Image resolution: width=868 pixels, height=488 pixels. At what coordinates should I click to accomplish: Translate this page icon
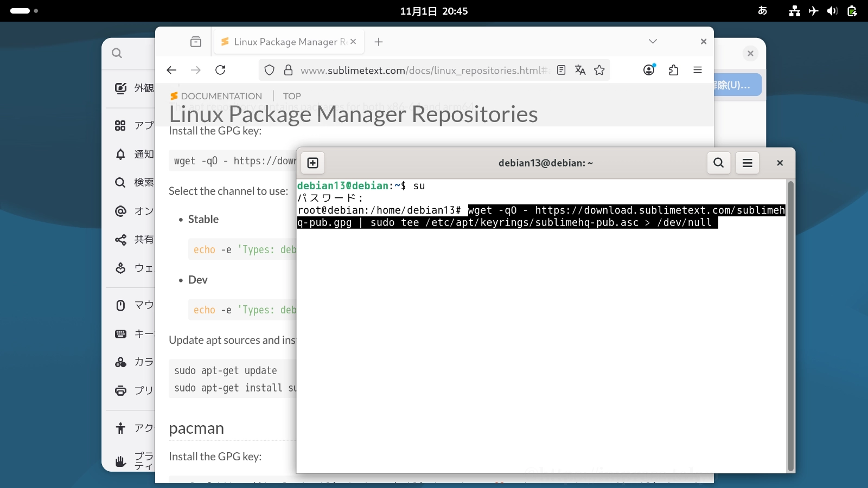(x=580, y=70)
